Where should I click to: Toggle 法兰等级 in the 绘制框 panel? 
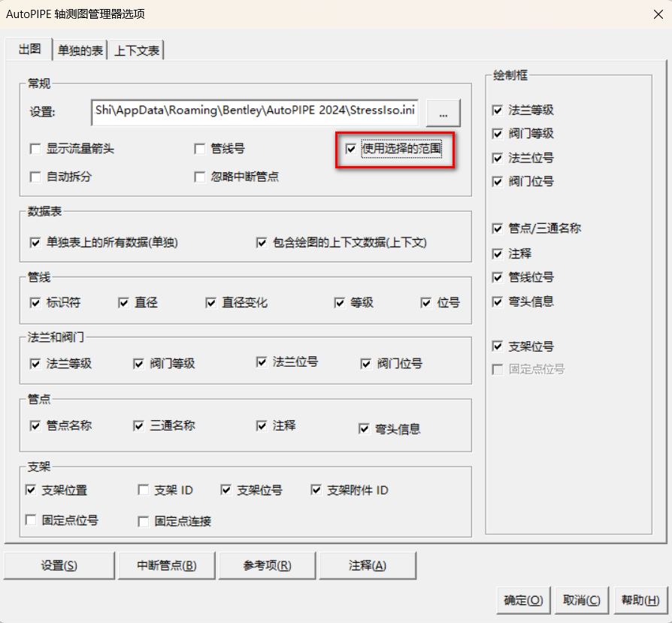497,110
